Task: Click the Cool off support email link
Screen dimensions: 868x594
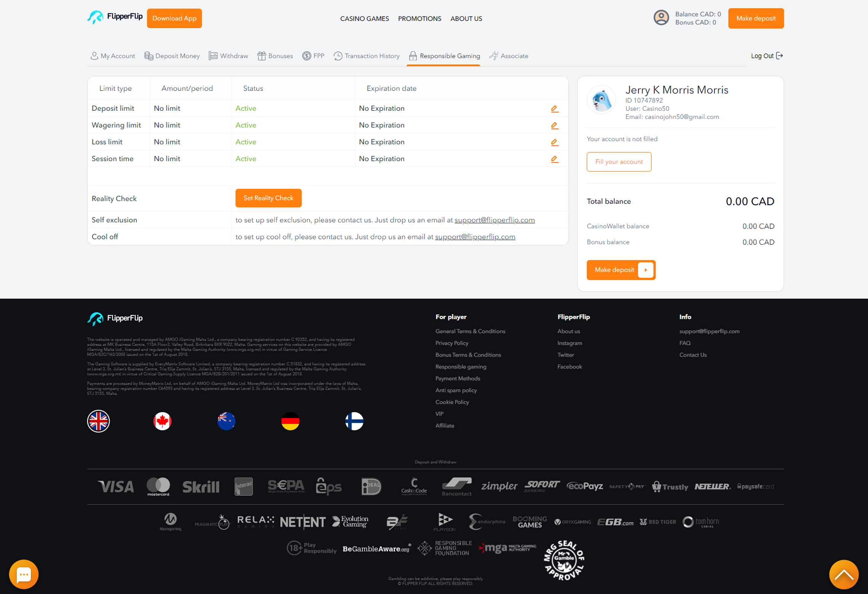Action: pos(475,237)
